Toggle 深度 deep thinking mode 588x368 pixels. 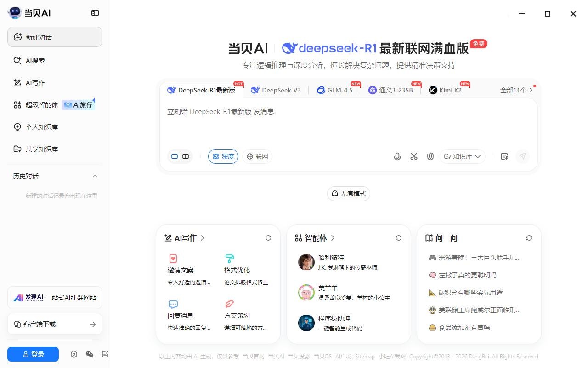[223, 156]
